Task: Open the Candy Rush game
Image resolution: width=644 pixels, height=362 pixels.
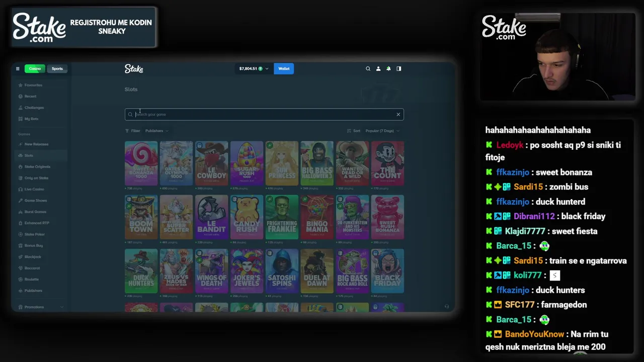Action: point(247,217)
